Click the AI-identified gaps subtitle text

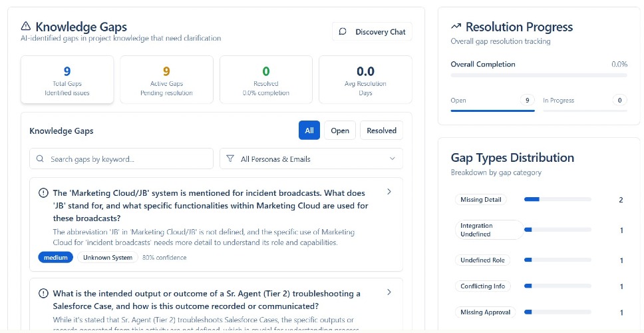(121, 38)
